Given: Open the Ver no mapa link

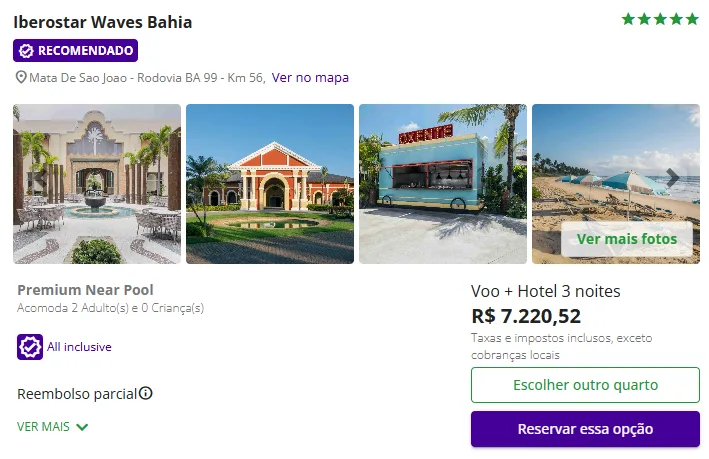Looking at the screenshot, I should [x=310, y=78].
